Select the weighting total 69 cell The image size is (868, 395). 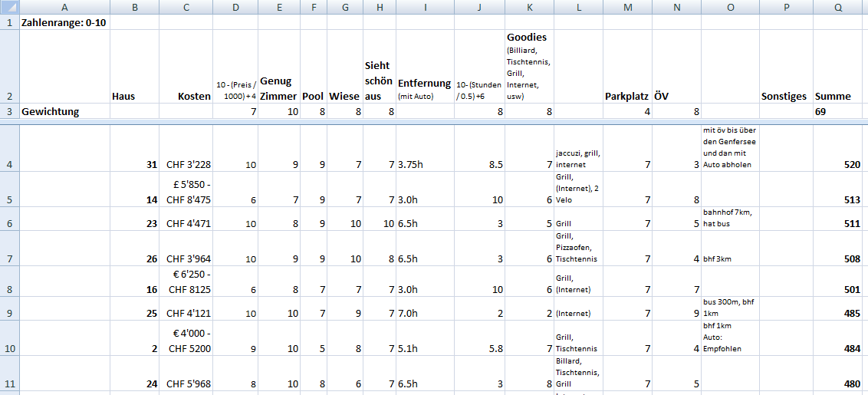pos(839,111)
